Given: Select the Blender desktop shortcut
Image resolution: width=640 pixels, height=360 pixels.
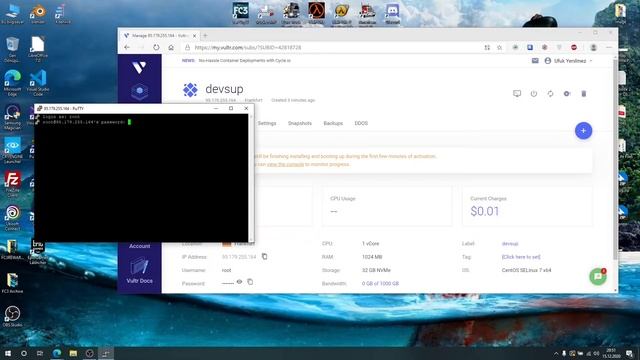Looking at the screenshot, I should (x=38, y=14).
